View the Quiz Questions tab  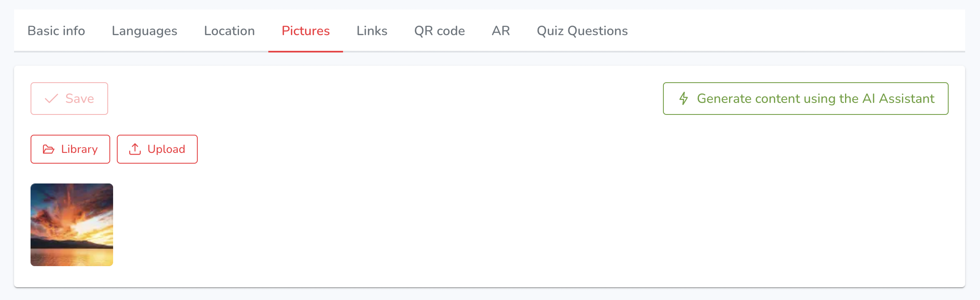tap(582, 31)
